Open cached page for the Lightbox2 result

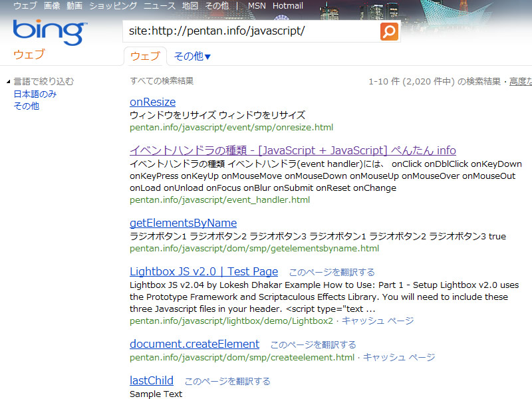click(378, 321)
